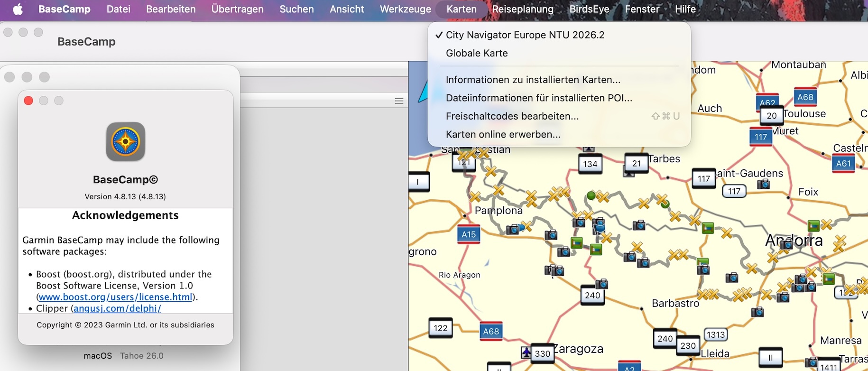Switch to the Globale Karte map
The width and height of the screenshot is (868, 371).
(x=477, y=53)
